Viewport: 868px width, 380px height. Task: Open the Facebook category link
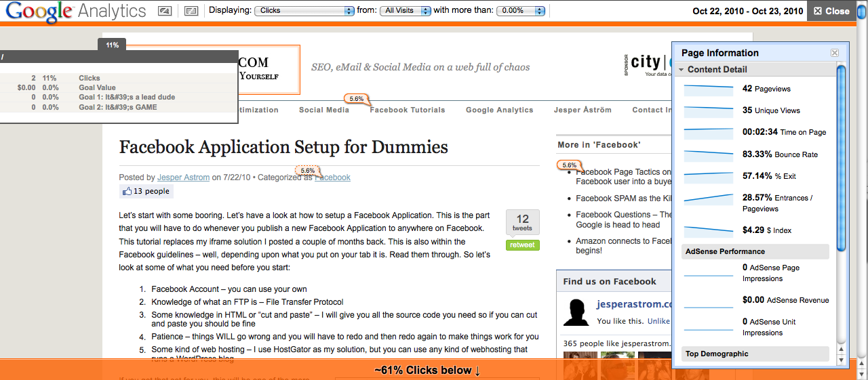[332, 177]
